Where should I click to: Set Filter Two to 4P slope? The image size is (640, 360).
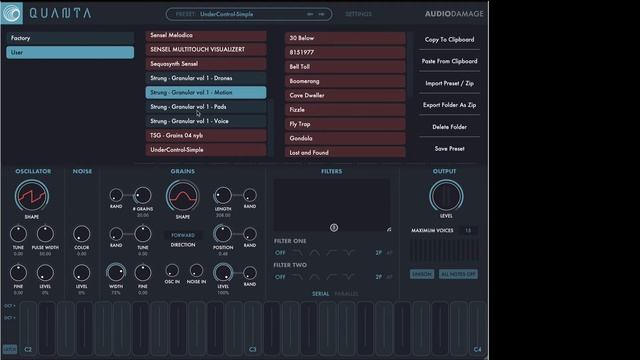[x=389, y=277]
